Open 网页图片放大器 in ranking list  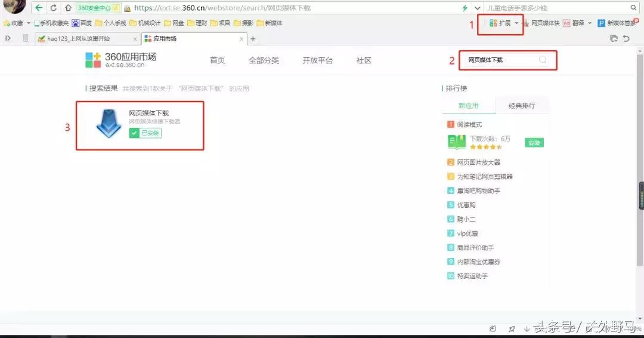click(x=478, y=162)
